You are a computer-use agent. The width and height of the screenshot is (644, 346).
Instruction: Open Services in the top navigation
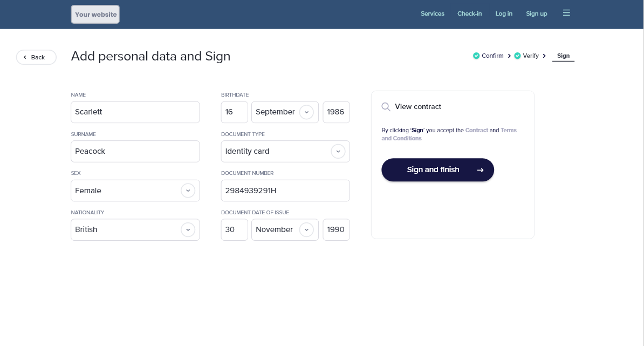click(433, 13)
